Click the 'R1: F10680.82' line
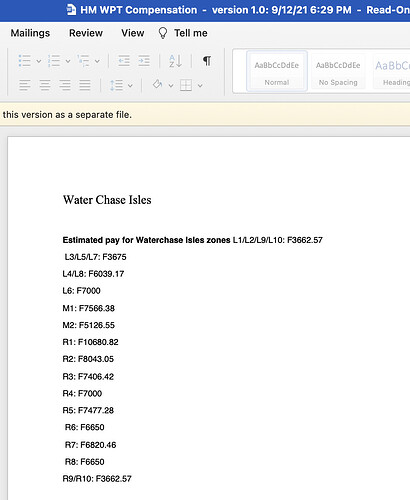Image resolution: width=410 pixels, height=500 pixels. pos(90,342)
